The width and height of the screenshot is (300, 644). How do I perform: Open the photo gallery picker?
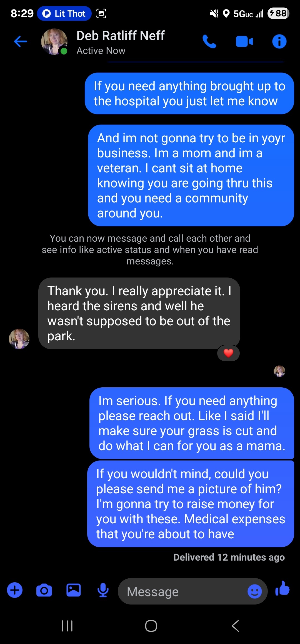(74, 590)
